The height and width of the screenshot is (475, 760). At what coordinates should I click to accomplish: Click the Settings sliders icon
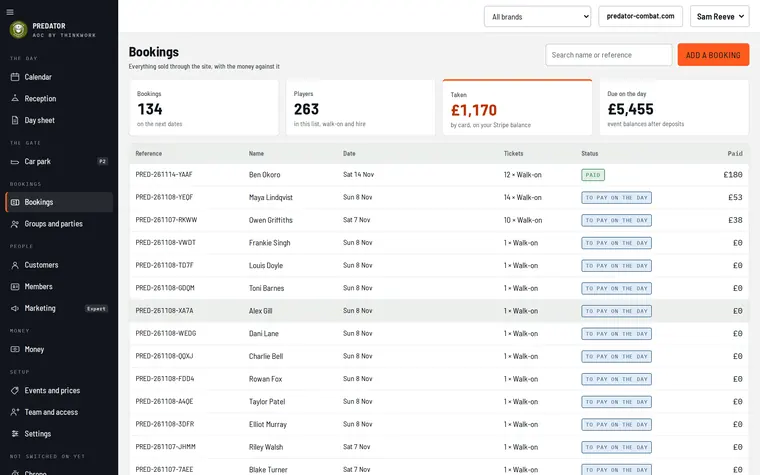tap(15, 434)
